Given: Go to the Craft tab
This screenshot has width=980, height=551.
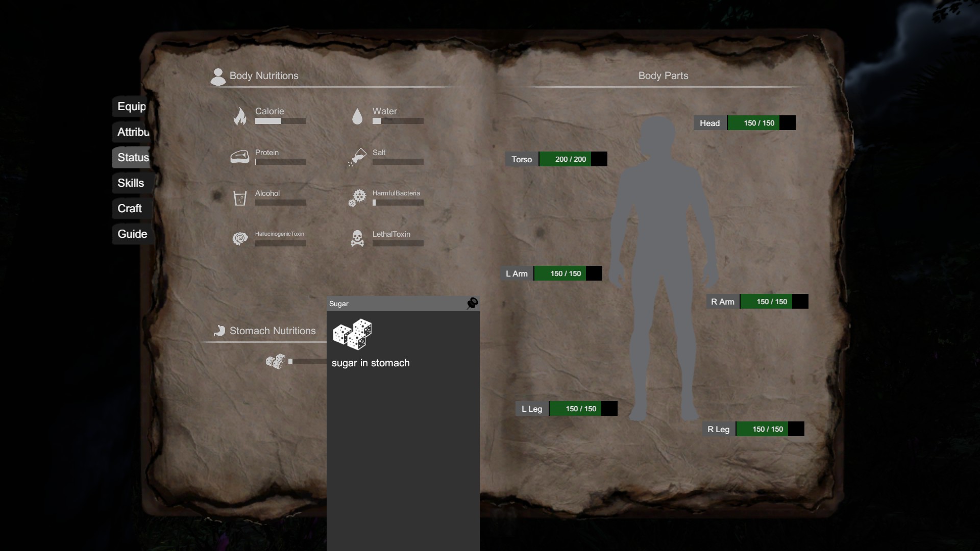Looking at the screenshot, I should click(130, 209).
